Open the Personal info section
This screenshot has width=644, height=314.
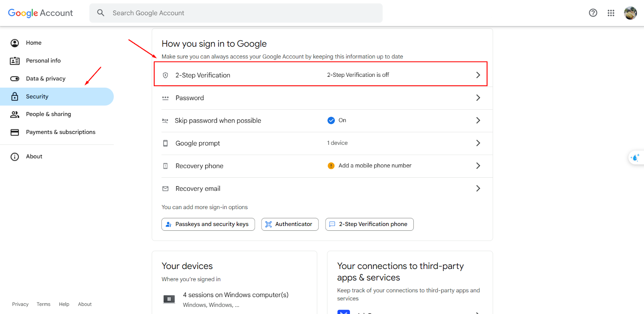pos(57,61)
